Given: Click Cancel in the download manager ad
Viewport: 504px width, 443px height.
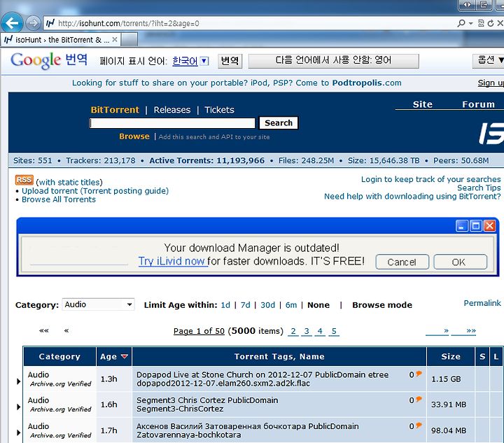Looking at the screenshot, I should click(402, 262).
